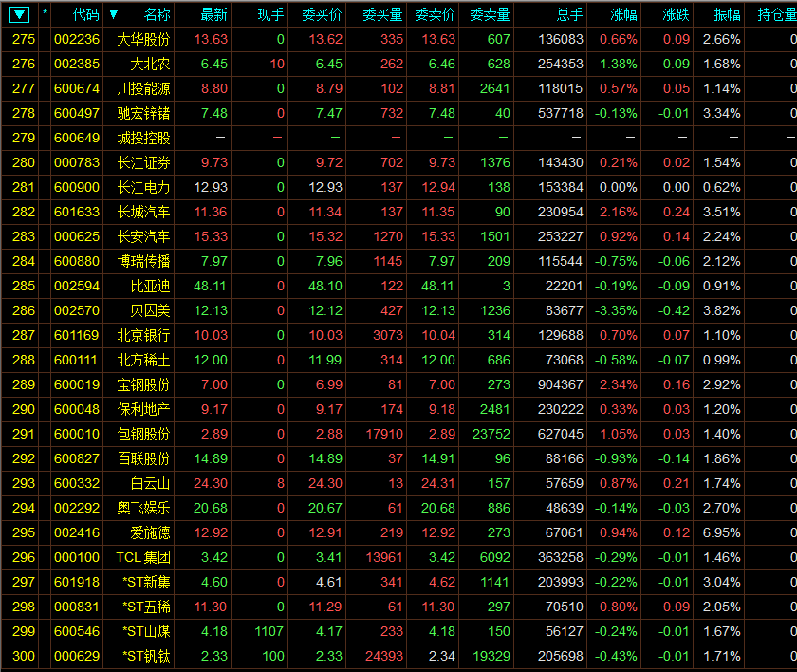Sort by 振幅 column header
797x672 pixels.
tap(728, 15)
